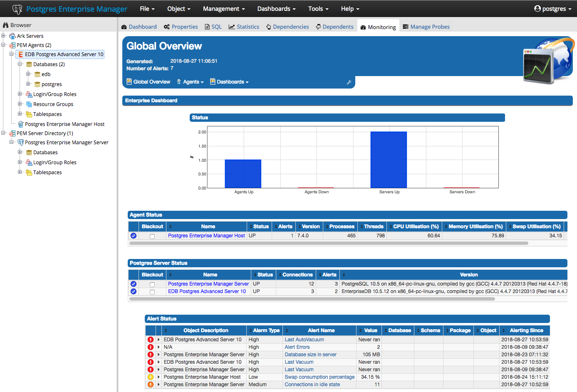
Task: Collapse the PEM Agents (2) tree node
Action: [3, 45]
